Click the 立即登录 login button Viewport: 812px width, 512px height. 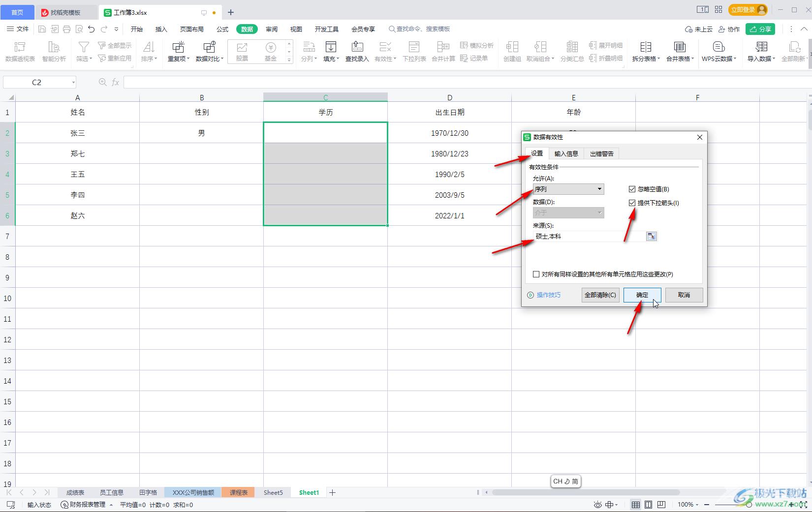[748, 10]
